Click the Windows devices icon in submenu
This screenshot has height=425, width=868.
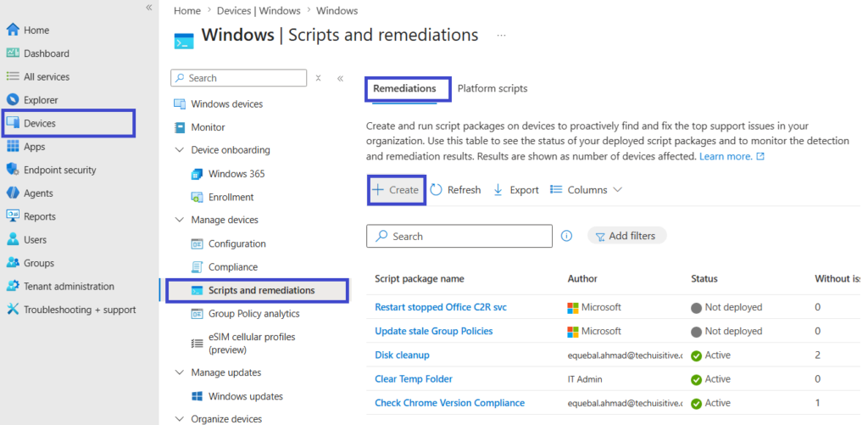pos(180,103)
